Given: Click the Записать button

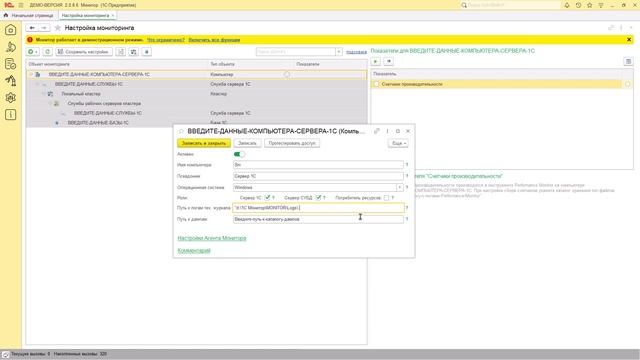Looking at the screenshot, I should pos(247,143).
